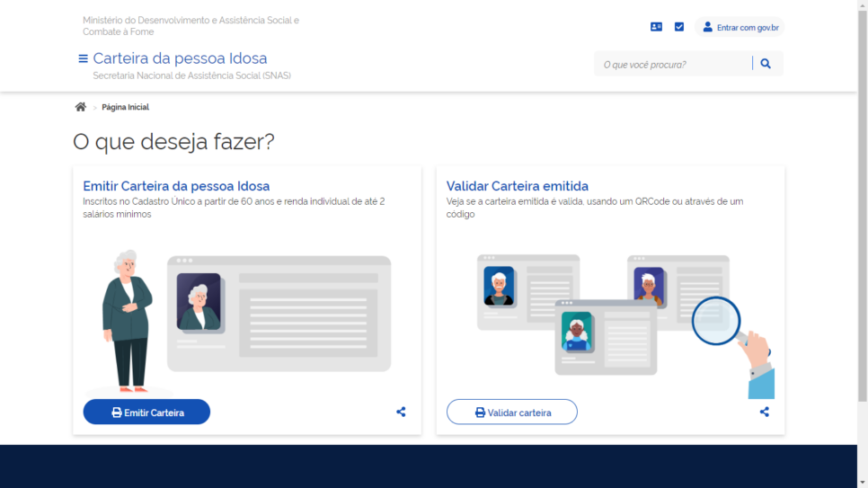Image resolution: width=868 pixels, height=488 pixels.
Task: Open the hamburger menu beside Carteira da pessoa Idosa
Action: tap(83, 58)
